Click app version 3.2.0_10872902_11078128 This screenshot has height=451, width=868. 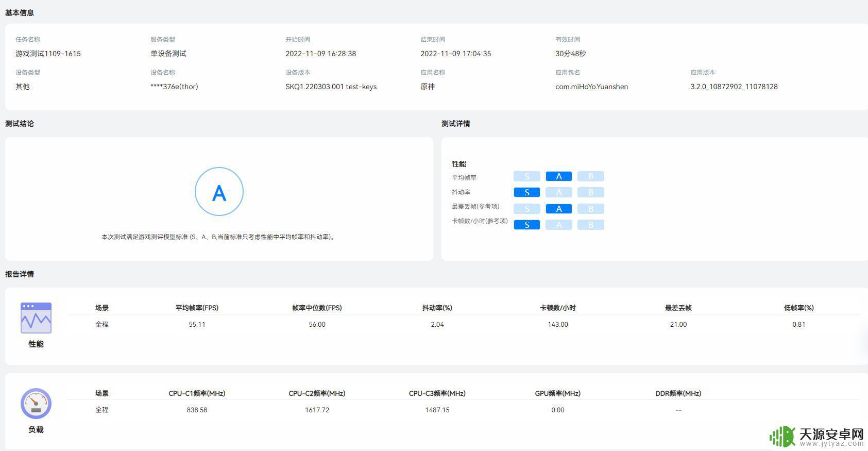[734, 87]
